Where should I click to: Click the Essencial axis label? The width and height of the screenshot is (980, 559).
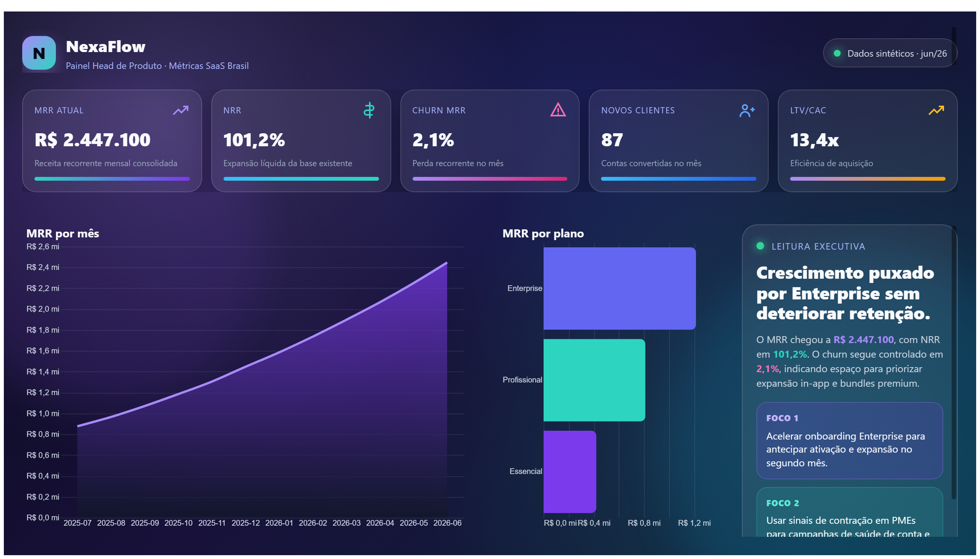click(526, 471)
